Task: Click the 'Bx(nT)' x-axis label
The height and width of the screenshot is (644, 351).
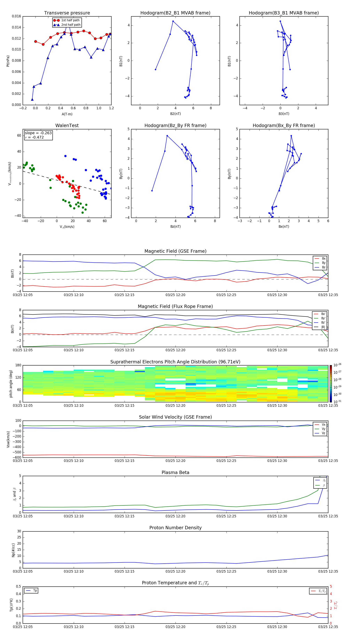Action: pos(284,227)
